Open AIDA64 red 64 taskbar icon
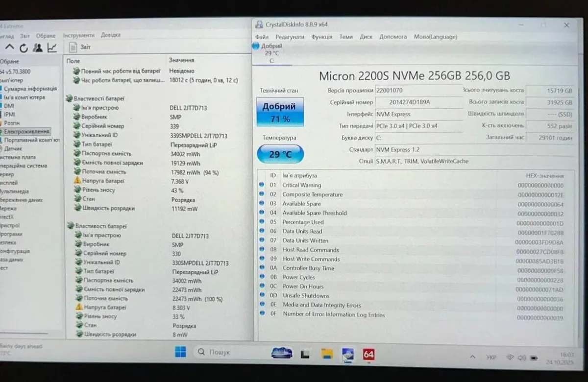588x382 pixels. 368,354
